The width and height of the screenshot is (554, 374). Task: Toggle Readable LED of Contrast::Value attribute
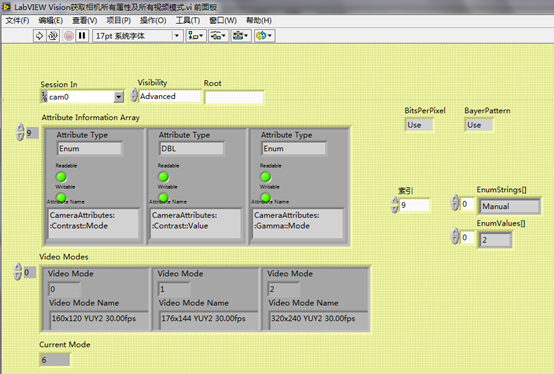click(x=163, y=177)
